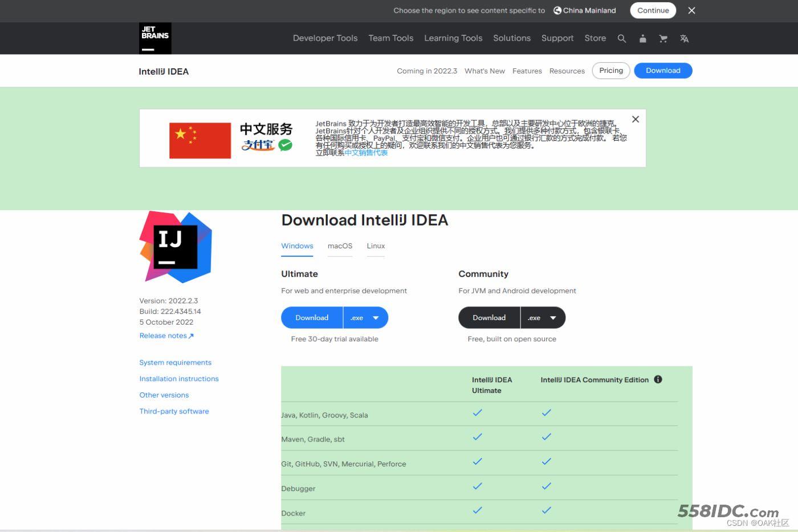The image size is (798, 532).
Task: Download IntelliJ IDEA Ultimate
Action: 312,318
